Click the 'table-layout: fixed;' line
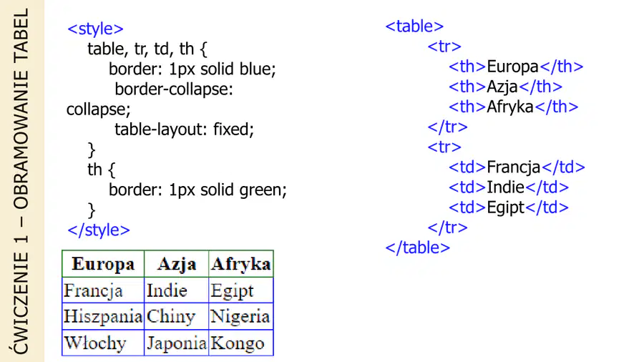This screenshot has height=362, width=644. pos(185,129)
